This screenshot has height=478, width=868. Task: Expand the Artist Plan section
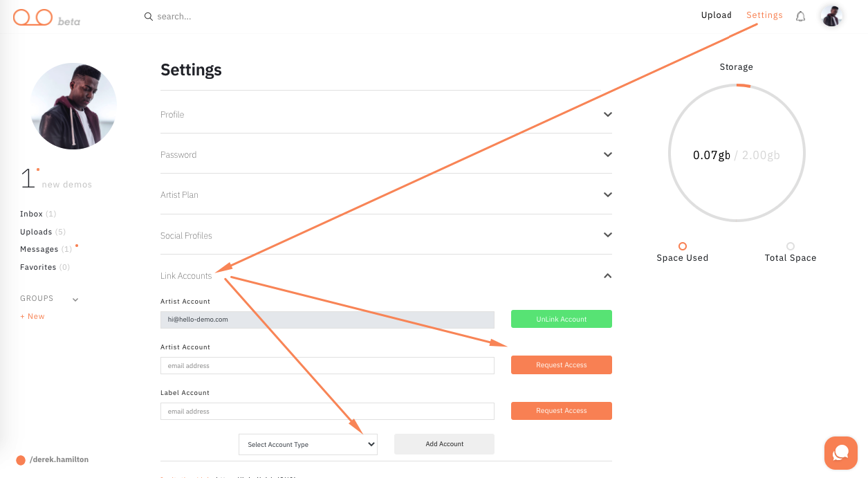[x=607, y=195]
